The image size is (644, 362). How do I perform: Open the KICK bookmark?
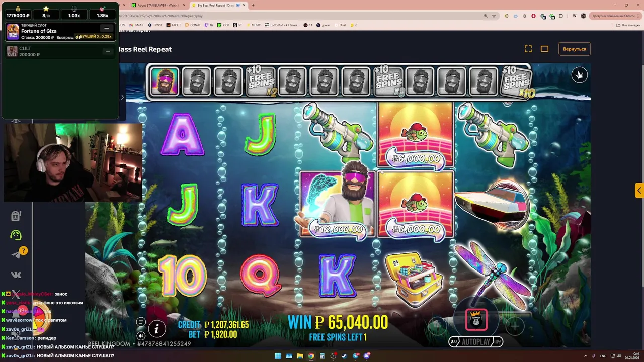(x=223, y=25)
